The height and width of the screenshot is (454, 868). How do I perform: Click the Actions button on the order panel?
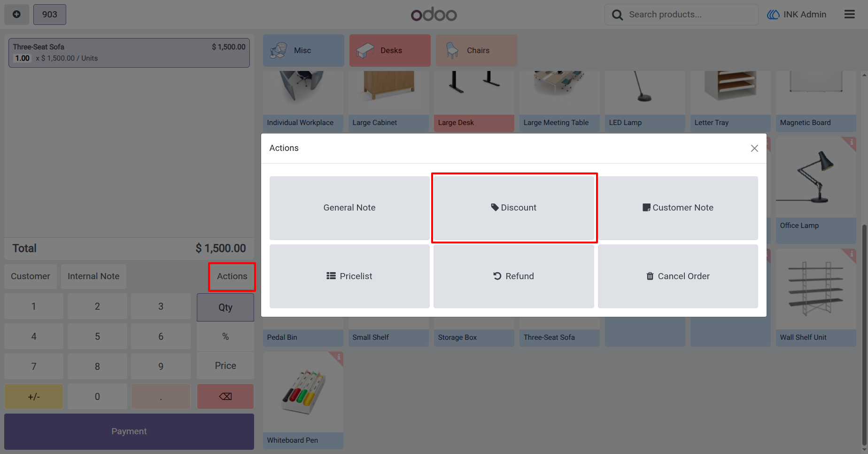(232, 276)
